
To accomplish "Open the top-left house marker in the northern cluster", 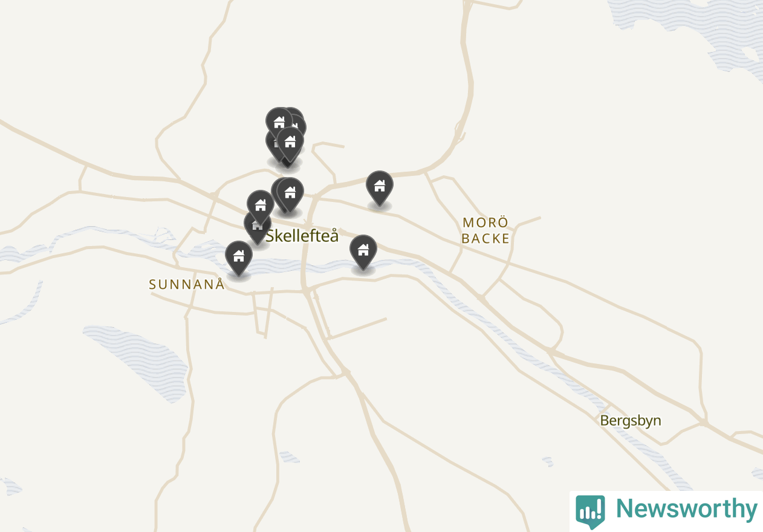I will pos(278,122).
